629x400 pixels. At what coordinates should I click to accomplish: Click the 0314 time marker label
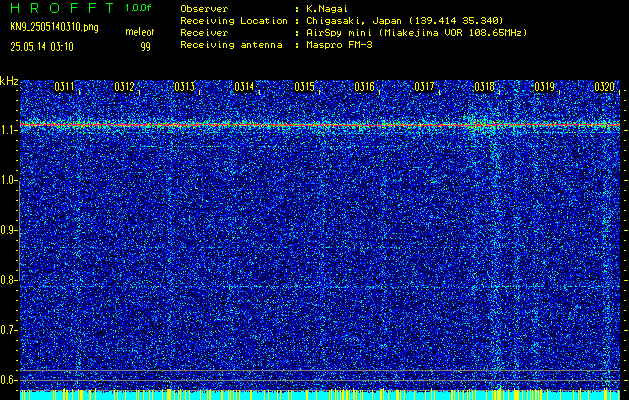(x=244, y=87)
